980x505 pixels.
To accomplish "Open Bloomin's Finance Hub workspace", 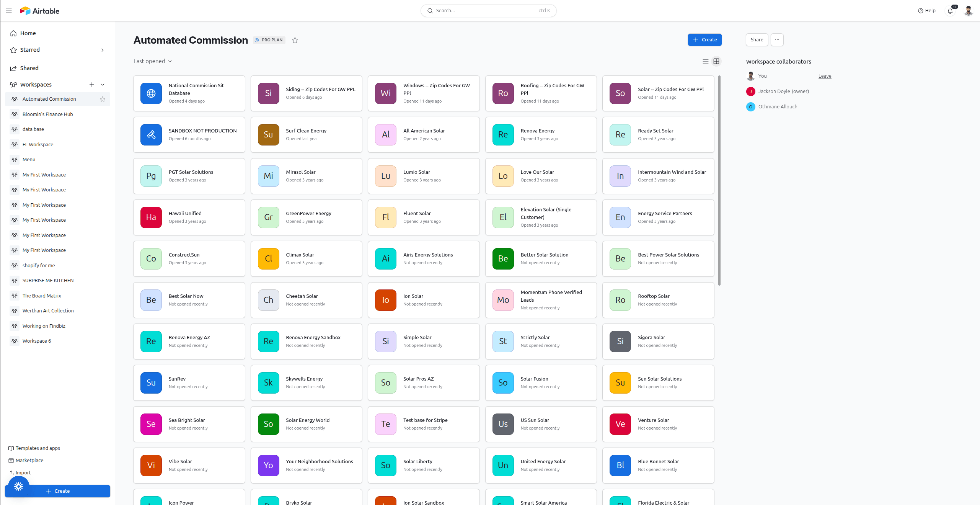I will (x=57, y=114).
